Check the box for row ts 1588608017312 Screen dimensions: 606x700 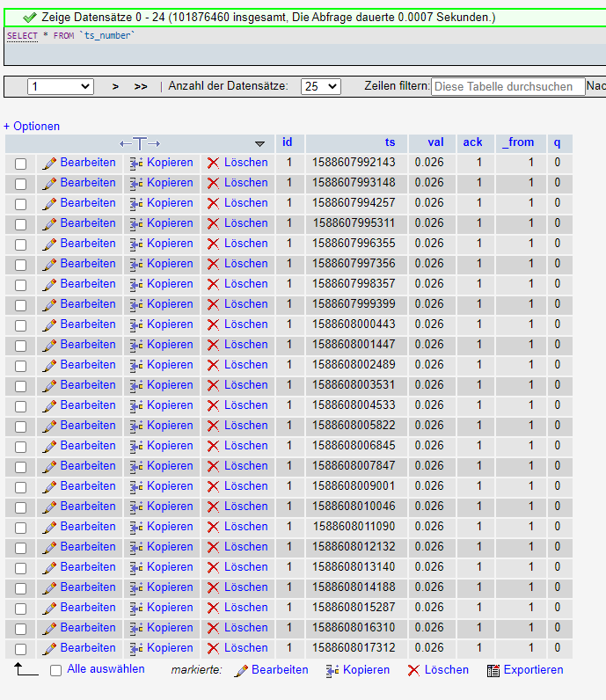tap(20, 650)
